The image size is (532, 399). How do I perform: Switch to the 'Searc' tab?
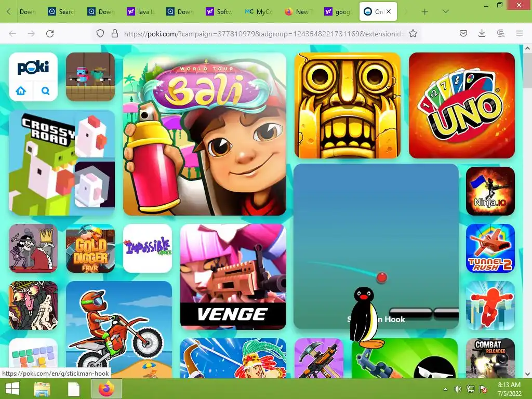pyautogui.click(x=62, y=12)
